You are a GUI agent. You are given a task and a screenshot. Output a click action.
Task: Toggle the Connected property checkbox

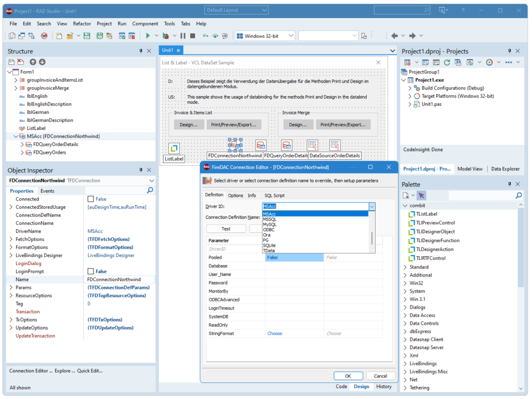point(90,199)
